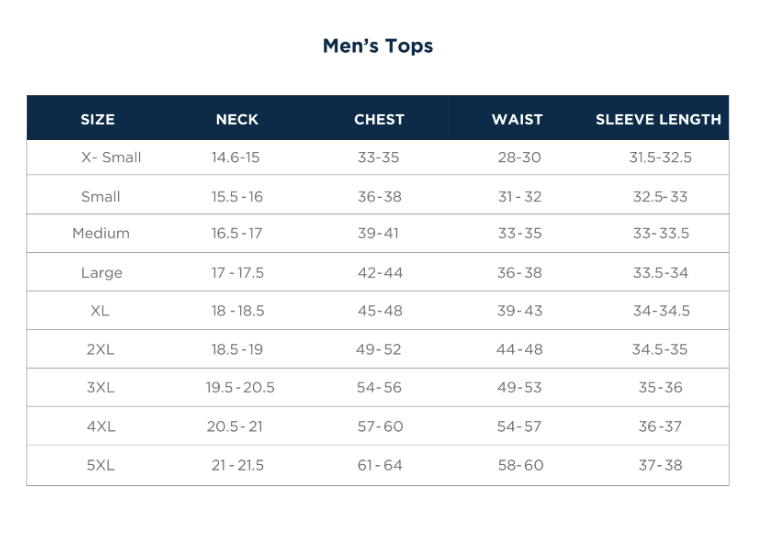Click the 5XL chest value 61-64
Image resolution: width=757 pixels, height=538 pixels.
click(x=380, y=466)
